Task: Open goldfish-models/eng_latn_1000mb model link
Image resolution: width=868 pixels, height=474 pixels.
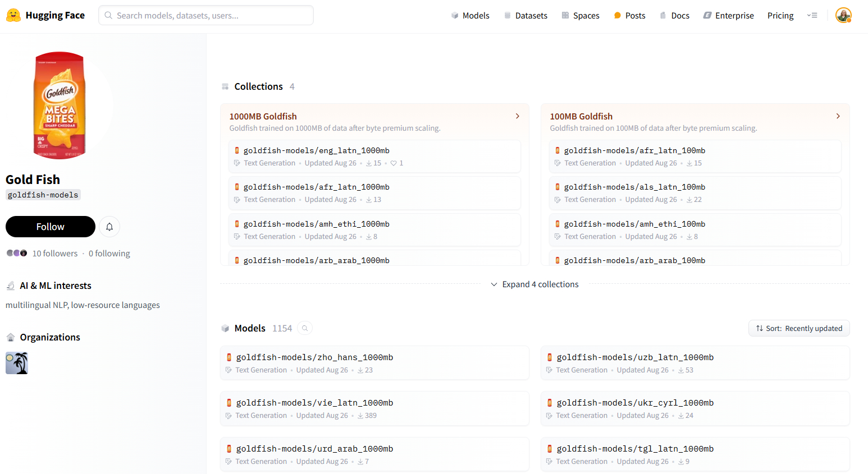Action: tap(316, 150)
